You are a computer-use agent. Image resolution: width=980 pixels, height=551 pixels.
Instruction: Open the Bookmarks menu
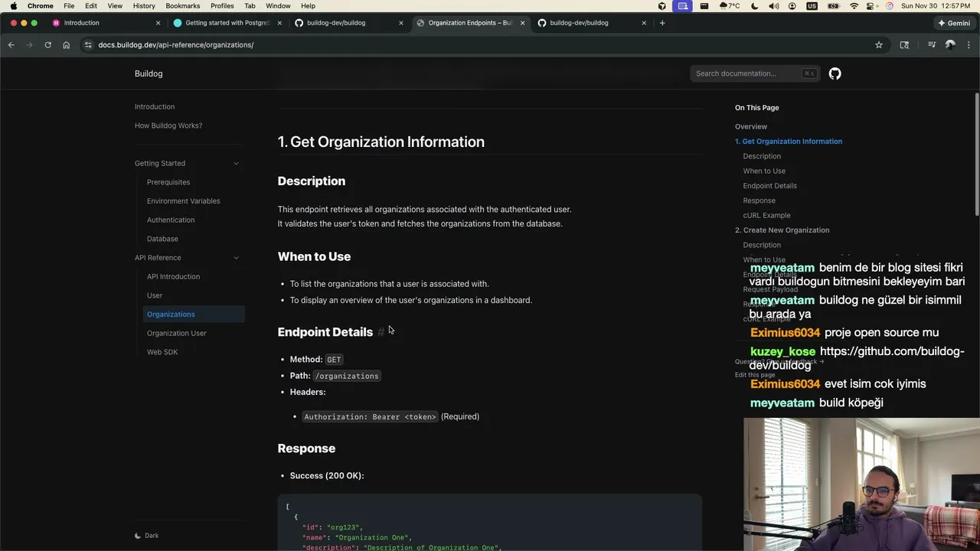click(x=183, y=5)
